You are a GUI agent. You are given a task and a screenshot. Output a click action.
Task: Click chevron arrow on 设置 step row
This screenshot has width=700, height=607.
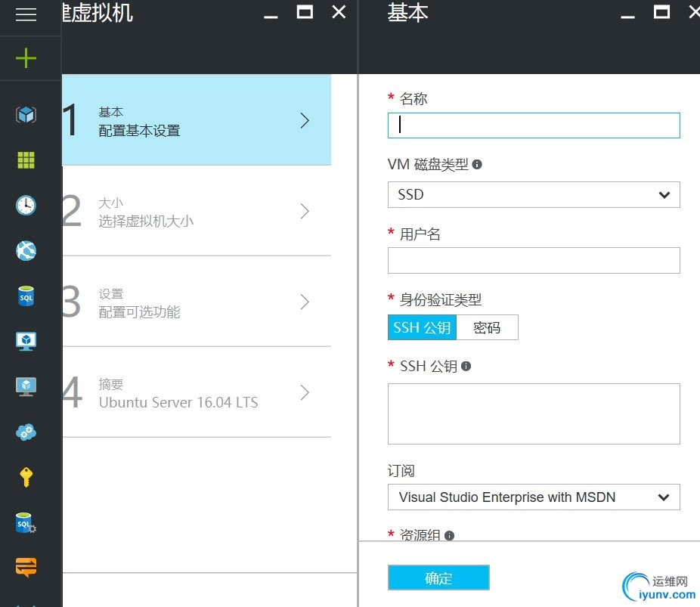pyautogui.click(x=305, y=302)
